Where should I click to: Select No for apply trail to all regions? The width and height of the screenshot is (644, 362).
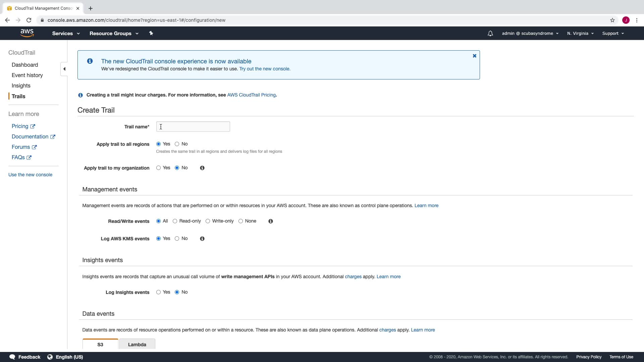click(x=177, y=144)
